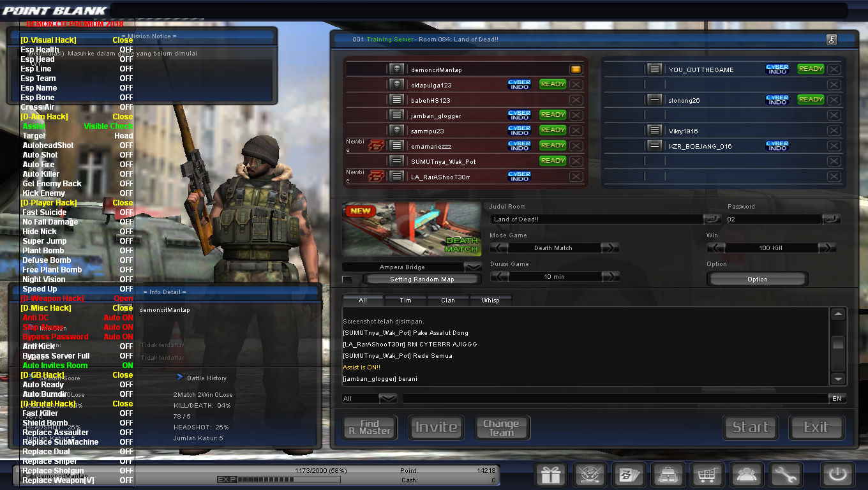868x490 pixels.
Task: Tick the random map checkbox
Action: [x=347, y=279]
